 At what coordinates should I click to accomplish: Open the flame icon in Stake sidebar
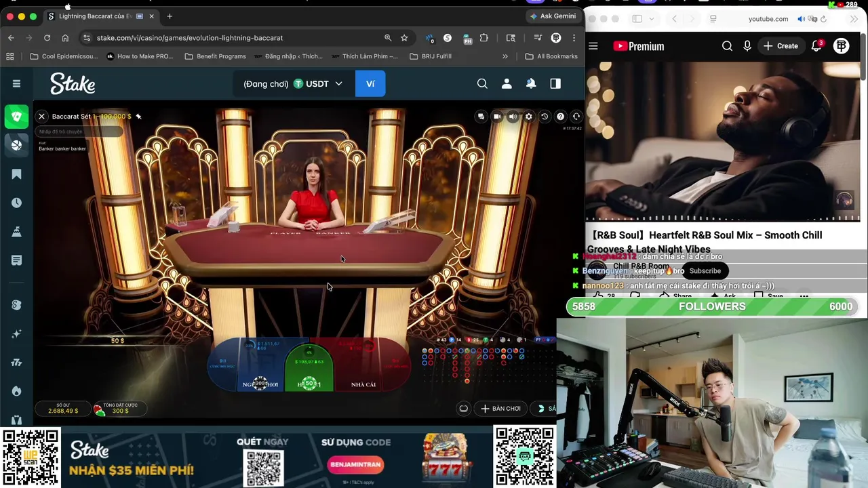coord(16,391)
